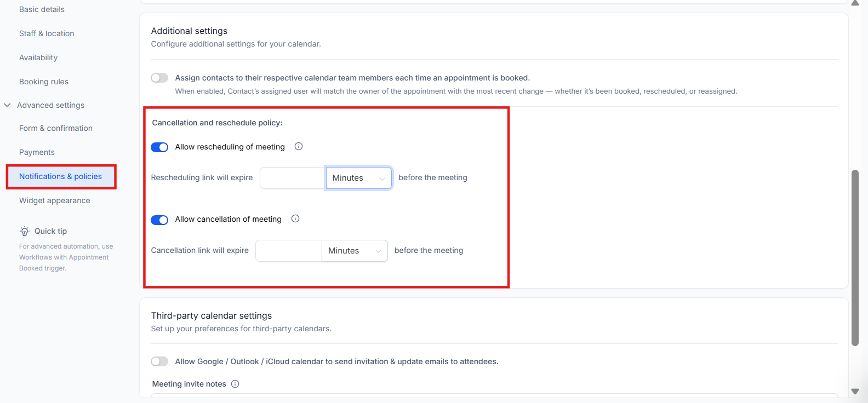
Task: Click info icon beside Allow cancellation of meeting
Action: [x=295, y=218]
